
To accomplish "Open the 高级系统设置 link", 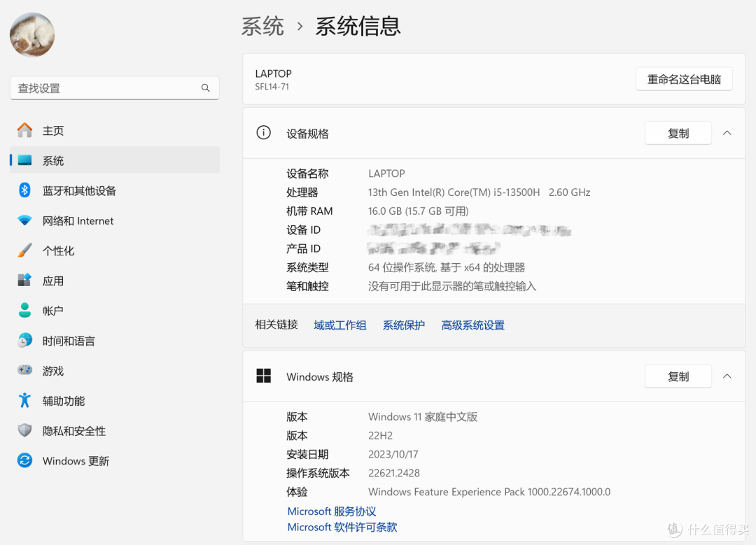I will [x=472, y=325].
